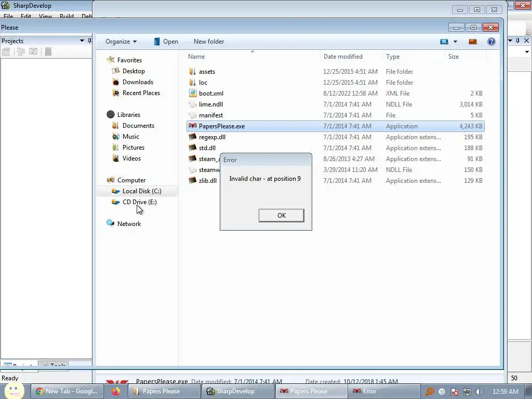Open Projects panel dropdown arrow in SharpDevelop

[82, 41]
